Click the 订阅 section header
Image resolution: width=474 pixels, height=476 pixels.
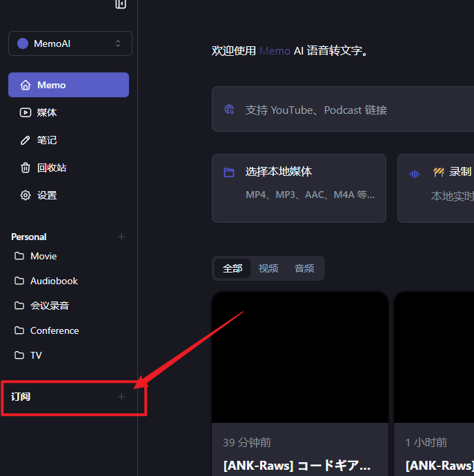pyautogui.click(x=21, y=397)
